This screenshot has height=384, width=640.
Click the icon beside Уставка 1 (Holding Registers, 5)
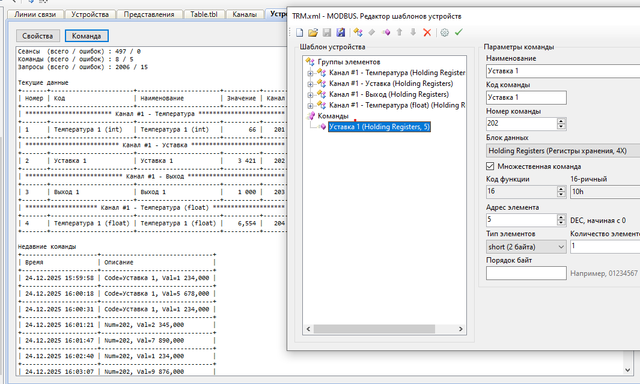(x=323, y=127)
